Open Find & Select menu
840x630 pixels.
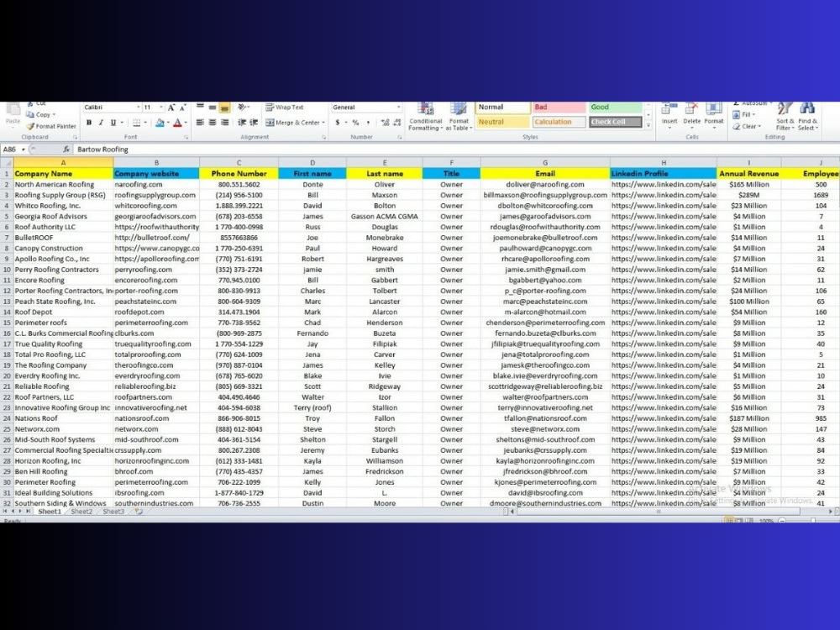(x=807, y=117)
